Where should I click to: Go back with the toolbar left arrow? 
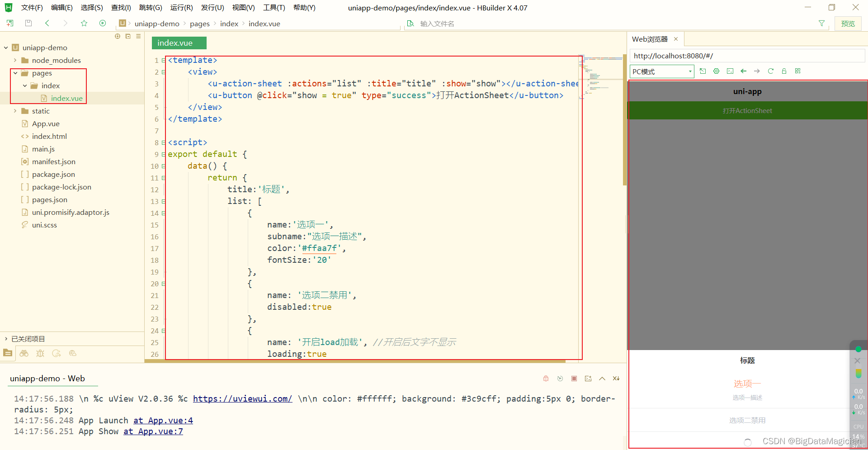click(x=47, y=23)
